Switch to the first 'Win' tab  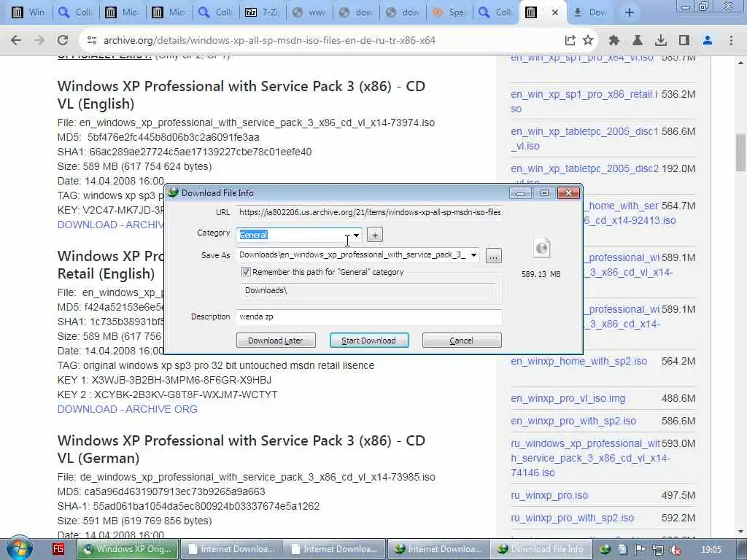pyautogui.click(x=28, y=12)
